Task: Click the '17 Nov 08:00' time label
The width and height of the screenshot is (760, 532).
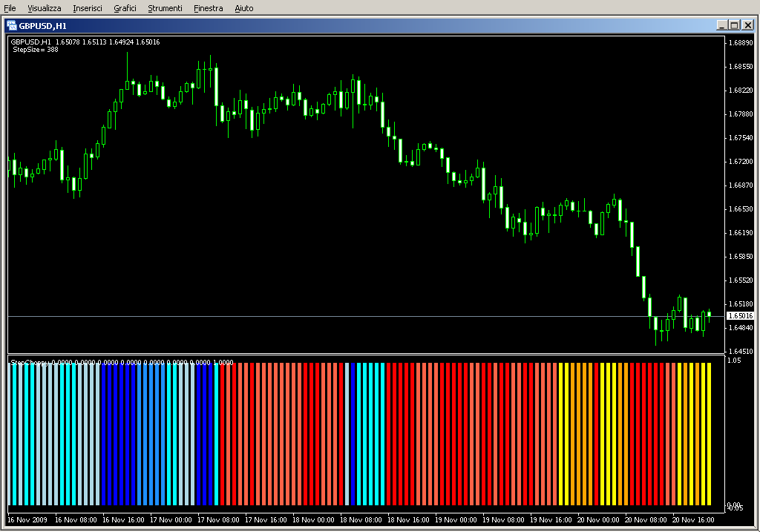Action: [218, 520]
